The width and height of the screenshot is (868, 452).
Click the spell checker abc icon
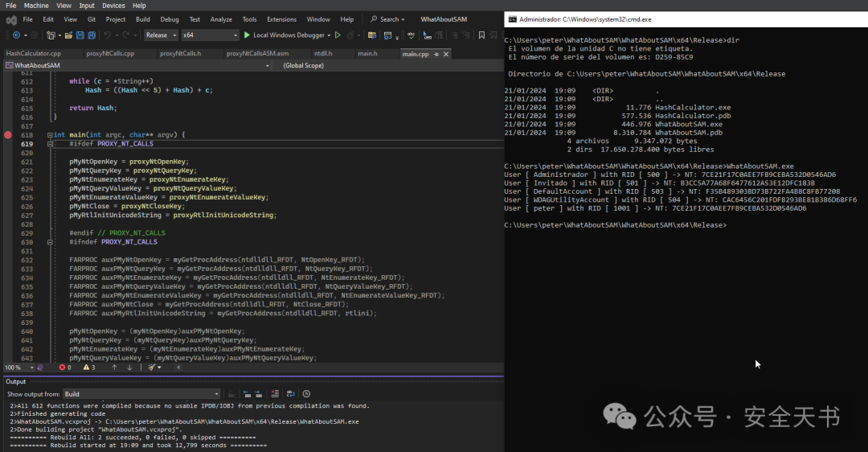(x=411, y=35)
